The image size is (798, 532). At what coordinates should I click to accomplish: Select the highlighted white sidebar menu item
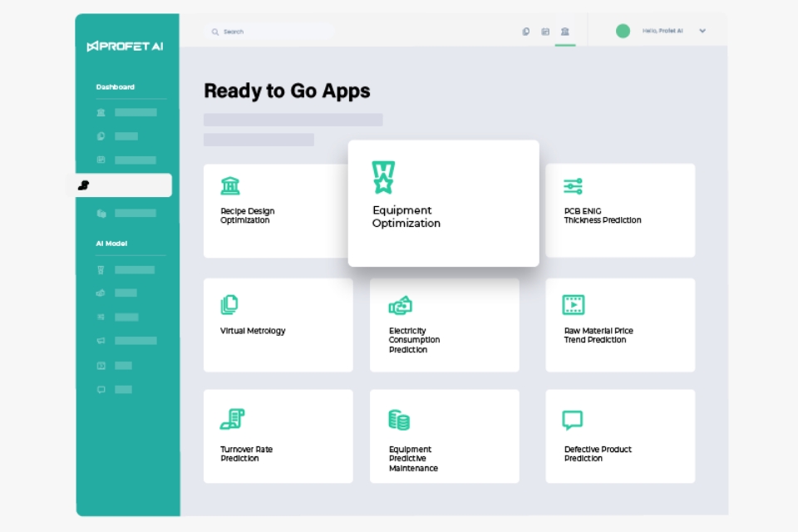tap(121, 185)
